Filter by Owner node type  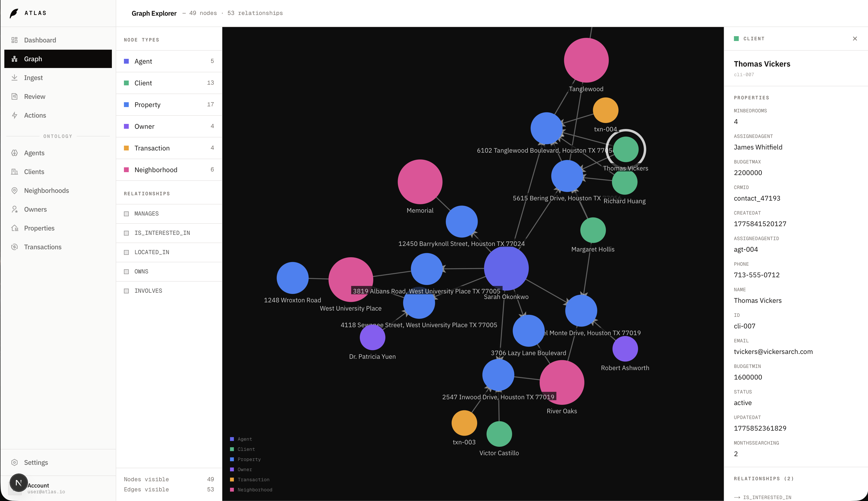pyautogui.click(x=169, y=126)
